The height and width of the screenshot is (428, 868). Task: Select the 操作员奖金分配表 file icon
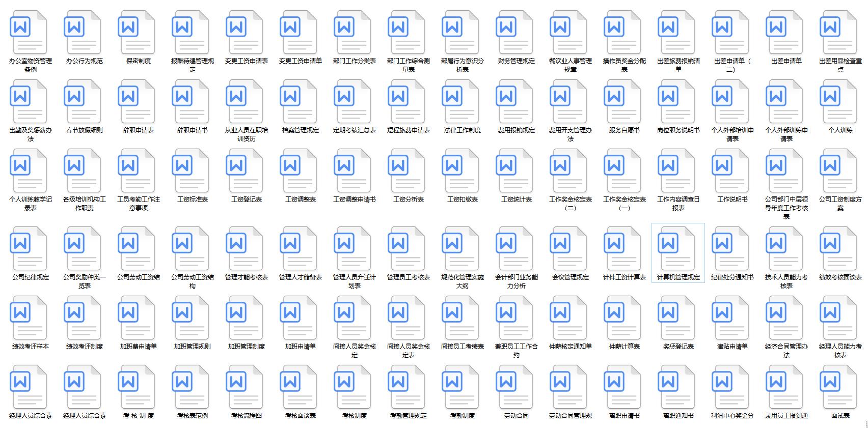622,32
